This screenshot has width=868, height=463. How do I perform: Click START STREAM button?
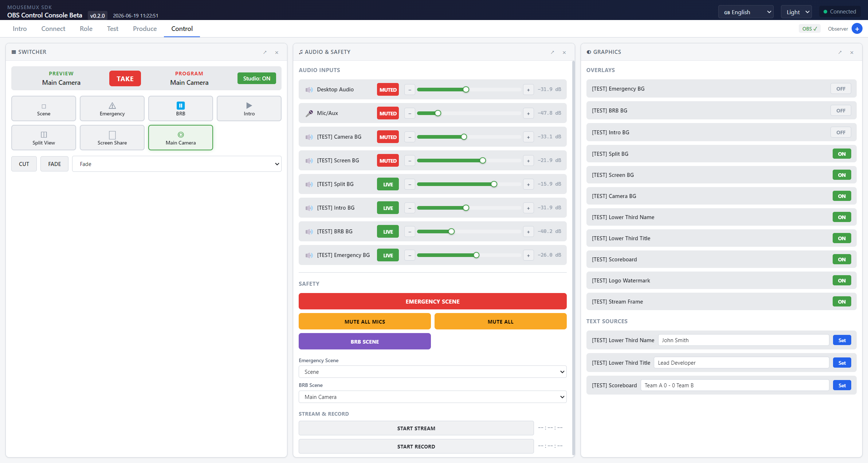click(x=416, y=428)
